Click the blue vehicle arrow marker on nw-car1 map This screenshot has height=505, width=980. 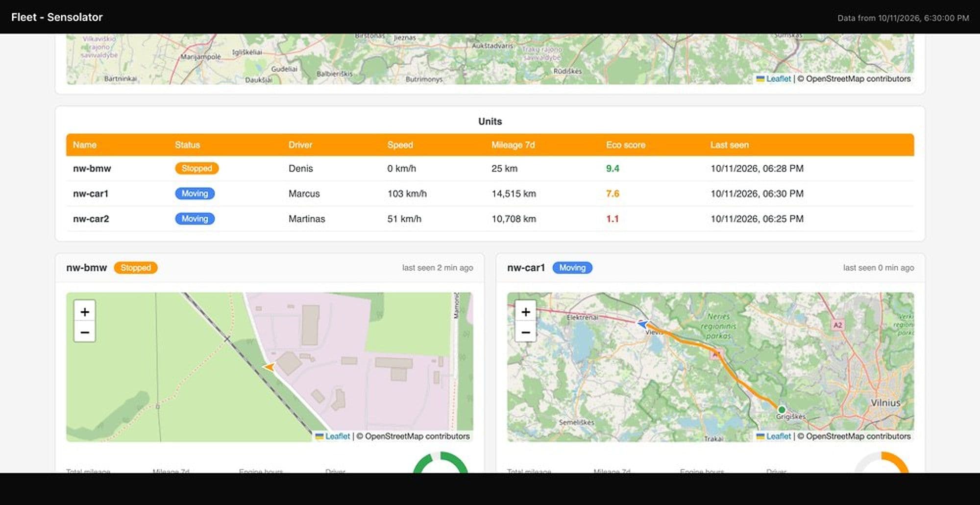(642, 324)
